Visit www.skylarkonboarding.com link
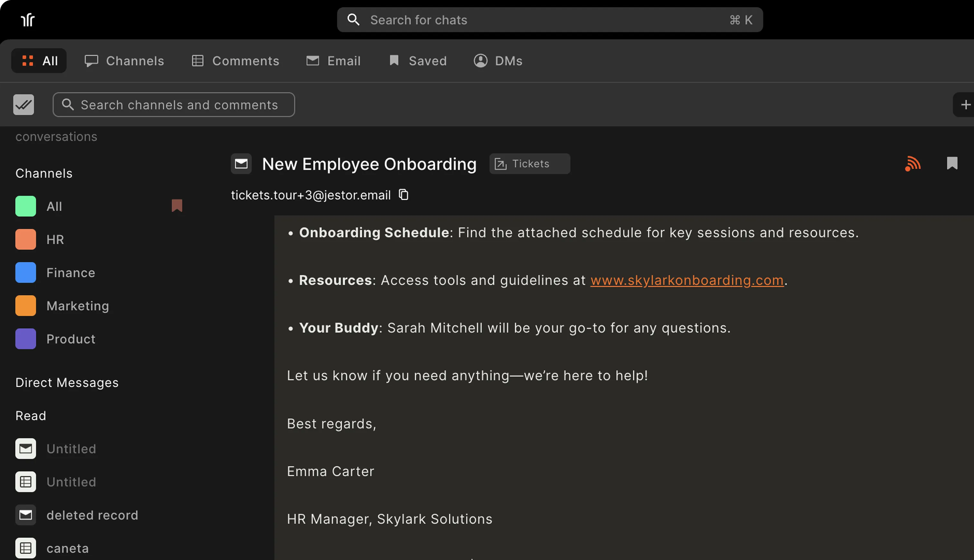The height and width of the screenshot is (560, 974). click(x=687, y=280)
